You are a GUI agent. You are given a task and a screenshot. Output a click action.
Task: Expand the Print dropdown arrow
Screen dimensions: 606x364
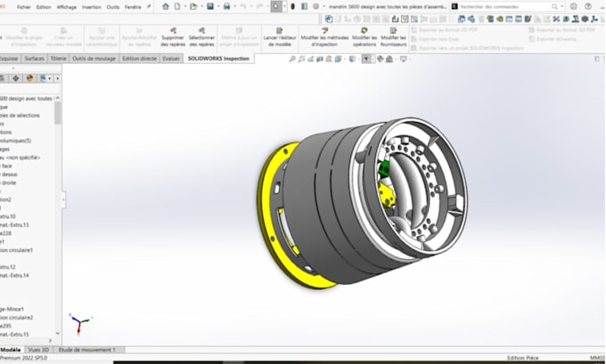[234, 6]
